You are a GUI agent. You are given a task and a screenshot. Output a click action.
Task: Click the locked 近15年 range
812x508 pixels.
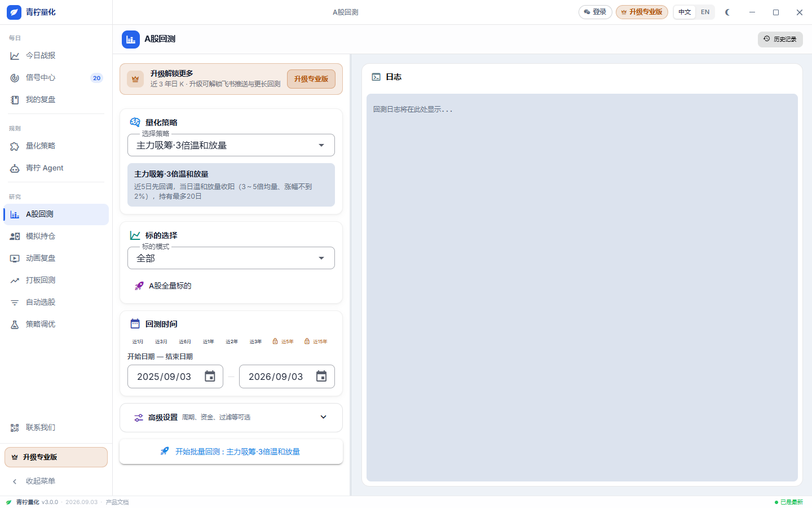316,341
